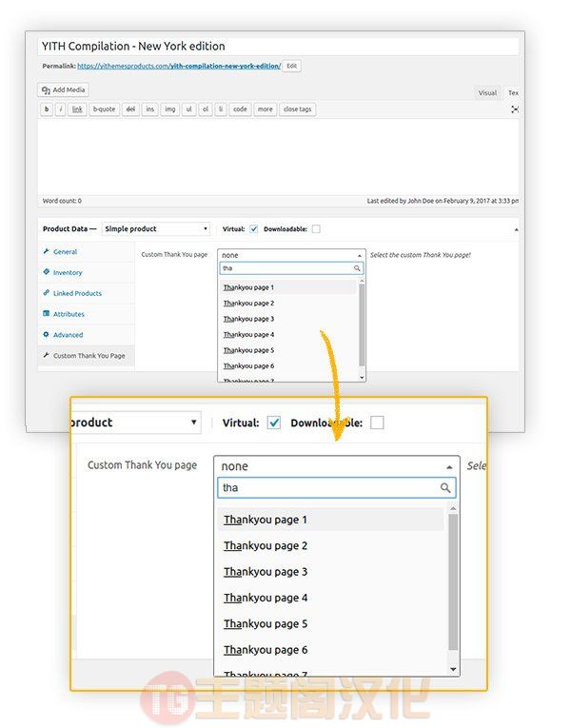Click search magnifier in enlarged dropdown

(445, 488)
